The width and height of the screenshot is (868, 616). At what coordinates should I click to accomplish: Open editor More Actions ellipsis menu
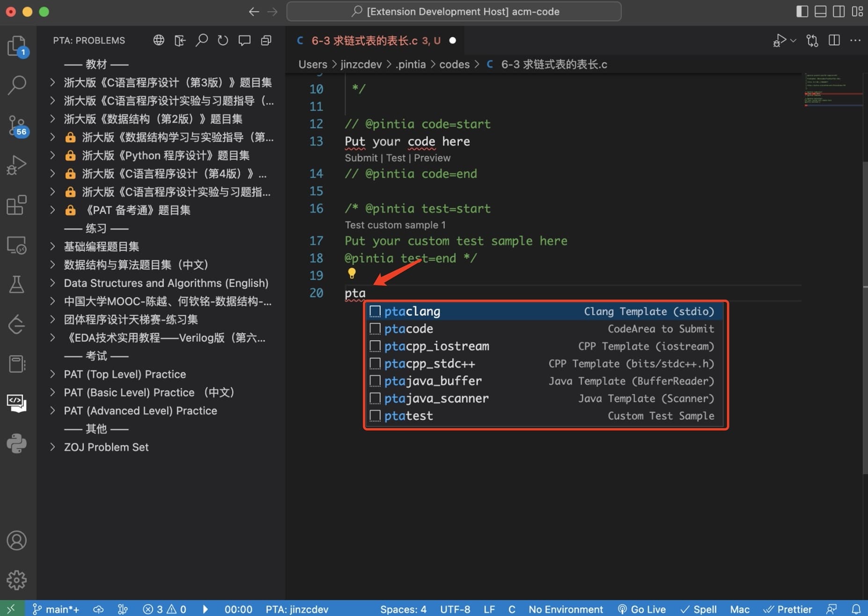(855, 40)
